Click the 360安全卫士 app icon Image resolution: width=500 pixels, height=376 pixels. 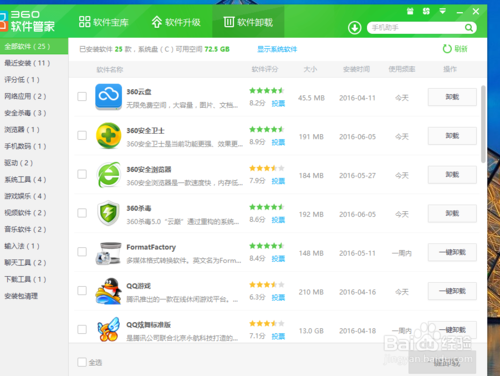109,136
